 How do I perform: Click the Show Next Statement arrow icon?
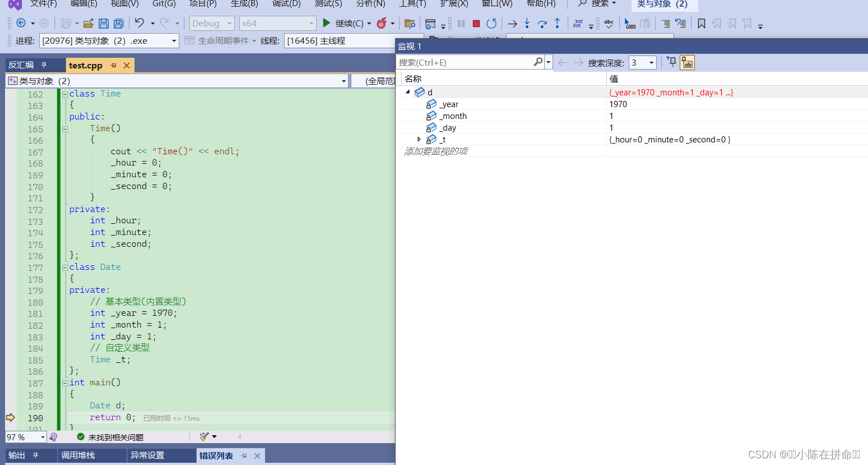512,24
